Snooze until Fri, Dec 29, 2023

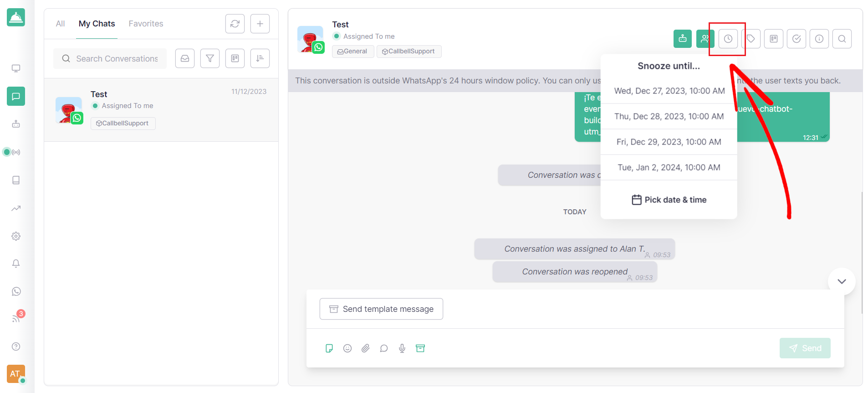coord(669,142)
